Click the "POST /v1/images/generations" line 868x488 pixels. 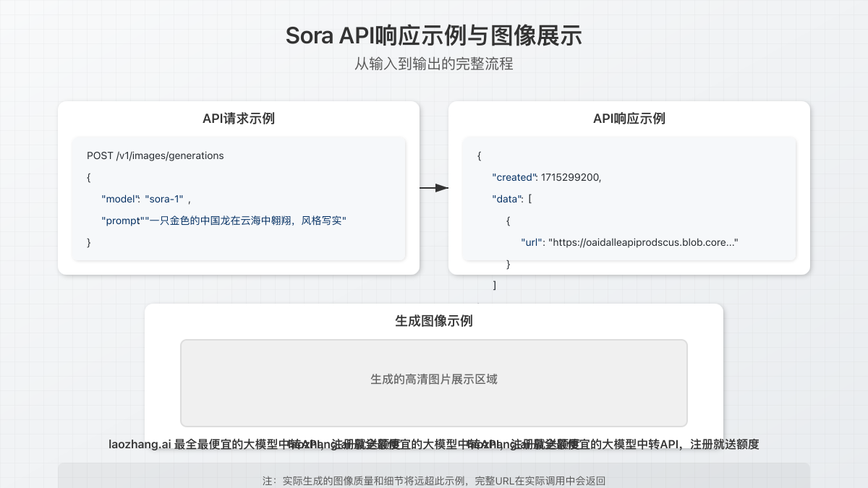[156, 155]
